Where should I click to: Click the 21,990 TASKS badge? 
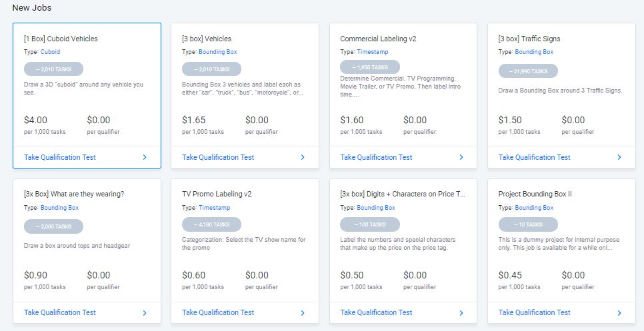(x=528, y=71)
